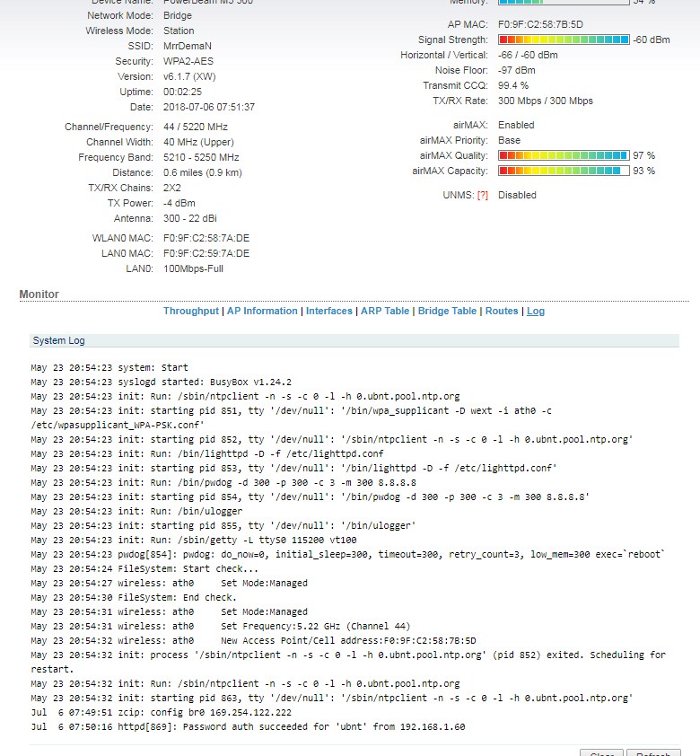
Task: Click the System Log header
Action: pyautogui.click(x=354, y=340)
